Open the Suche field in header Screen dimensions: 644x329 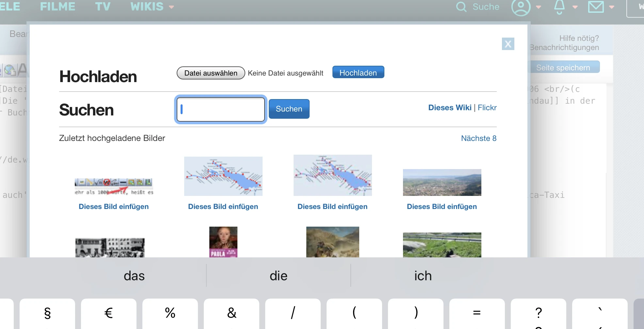tap(486, 7)
